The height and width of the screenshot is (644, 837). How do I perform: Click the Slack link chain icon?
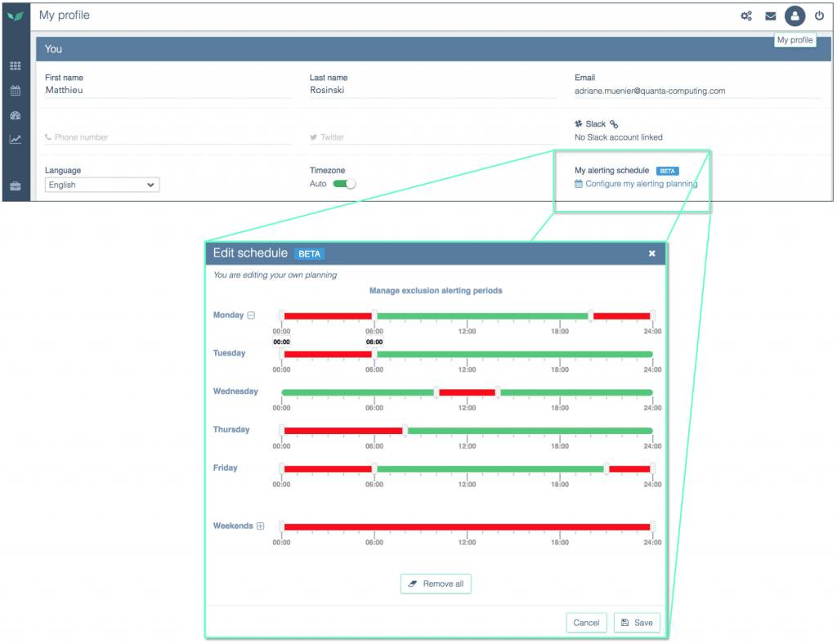click(x=614, y=124)
